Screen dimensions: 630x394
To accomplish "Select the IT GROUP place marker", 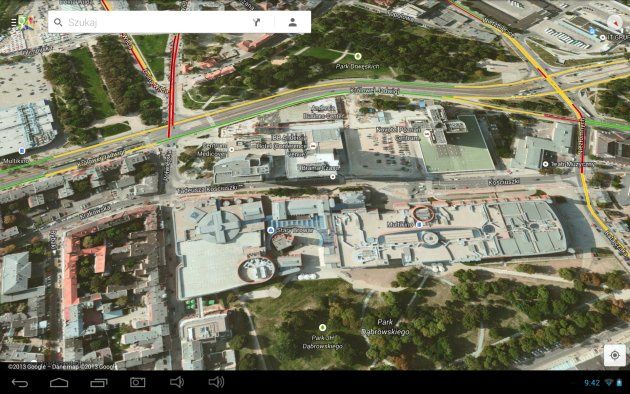I will point(602,37).
